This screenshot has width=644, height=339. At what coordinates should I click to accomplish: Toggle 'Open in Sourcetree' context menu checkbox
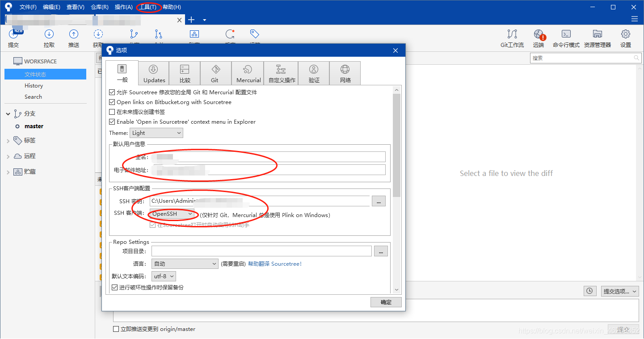(112, 122)
